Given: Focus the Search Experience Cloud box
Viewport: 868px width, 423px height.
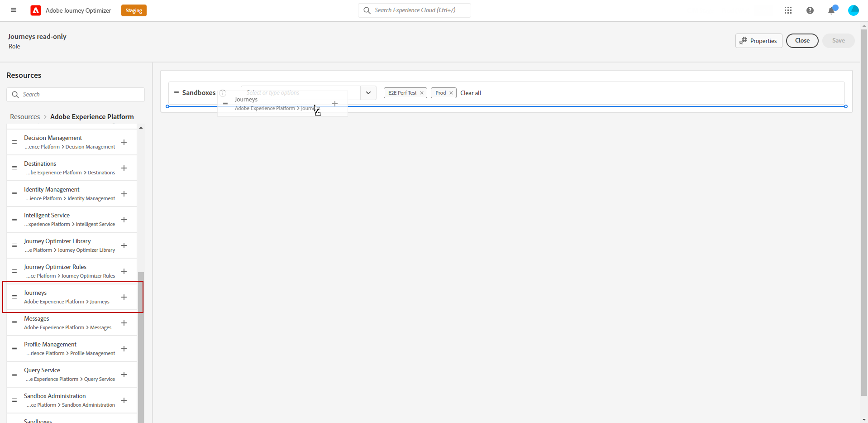Looking at the screenshot, I should [x=415, y=10].
